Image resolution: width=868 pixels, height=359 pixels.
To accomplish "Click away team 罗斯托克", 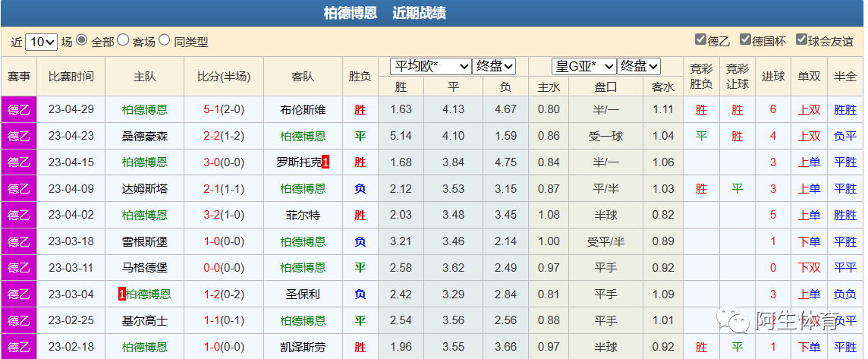I will point(298,162).
